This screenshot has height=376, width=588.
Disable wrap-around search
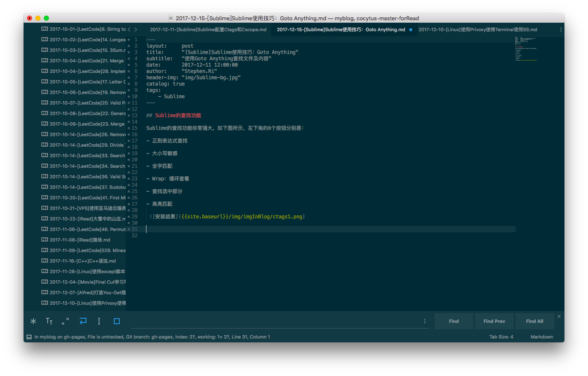click(x=83, y=321)
